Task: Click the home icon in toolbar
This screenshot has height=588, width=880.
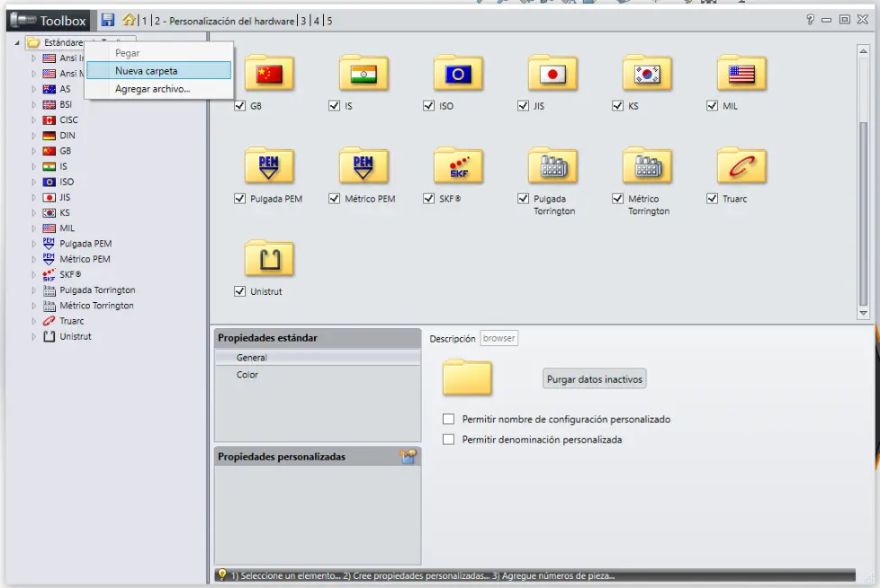Action: [130, 20]
